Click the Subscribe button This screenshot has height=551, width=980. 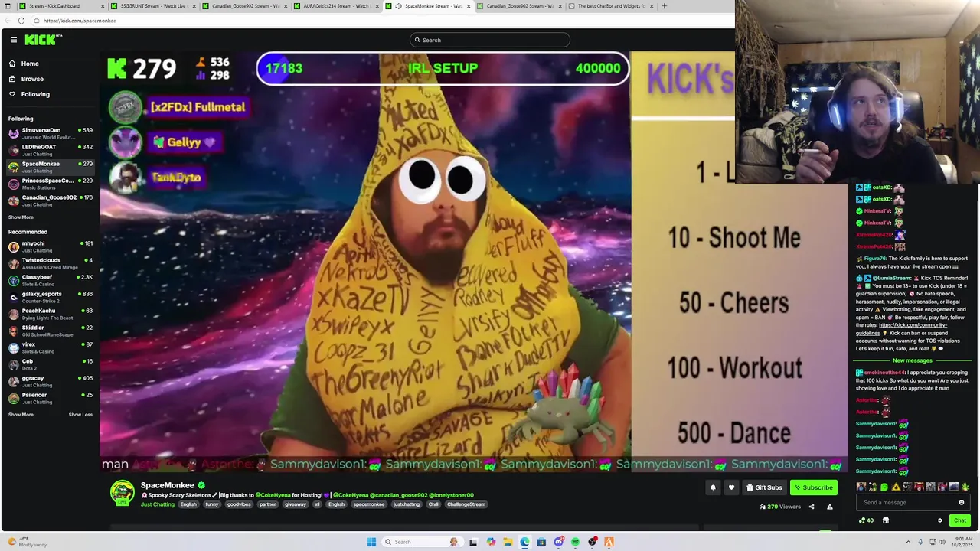[813, 487]
